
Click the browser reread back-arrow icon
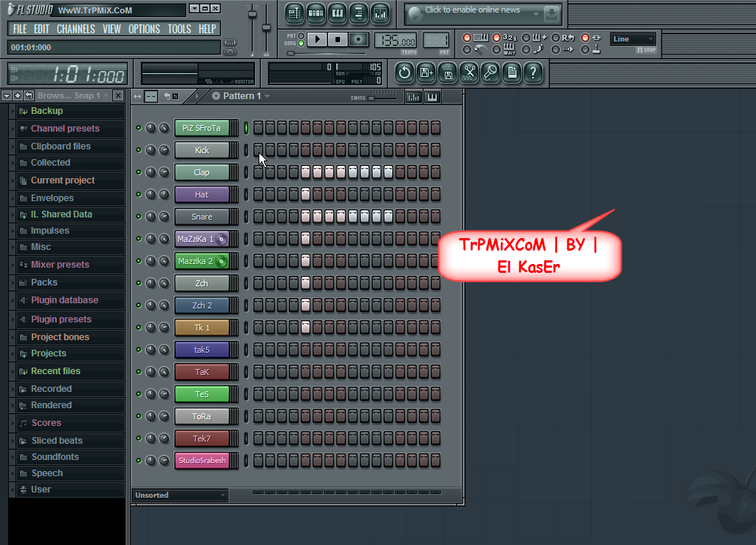29,95
